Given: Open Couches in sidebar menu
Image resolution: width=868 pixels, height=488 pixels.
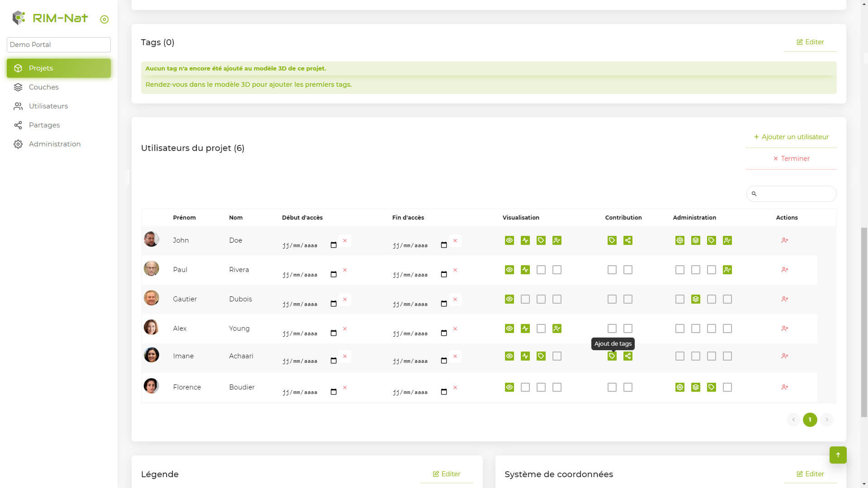Looking at the screenshot, I should pyautogui.click(x=43, y=87).
